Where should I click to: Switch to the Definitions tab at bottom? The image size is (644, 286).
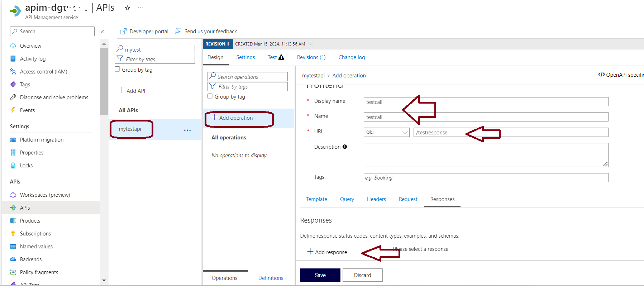pos(271,278)
